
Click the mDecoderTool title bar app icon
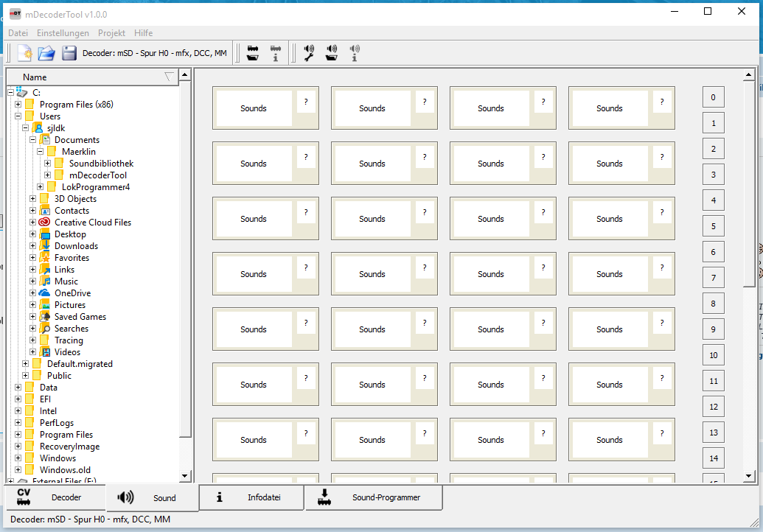[x=15, y=14]
